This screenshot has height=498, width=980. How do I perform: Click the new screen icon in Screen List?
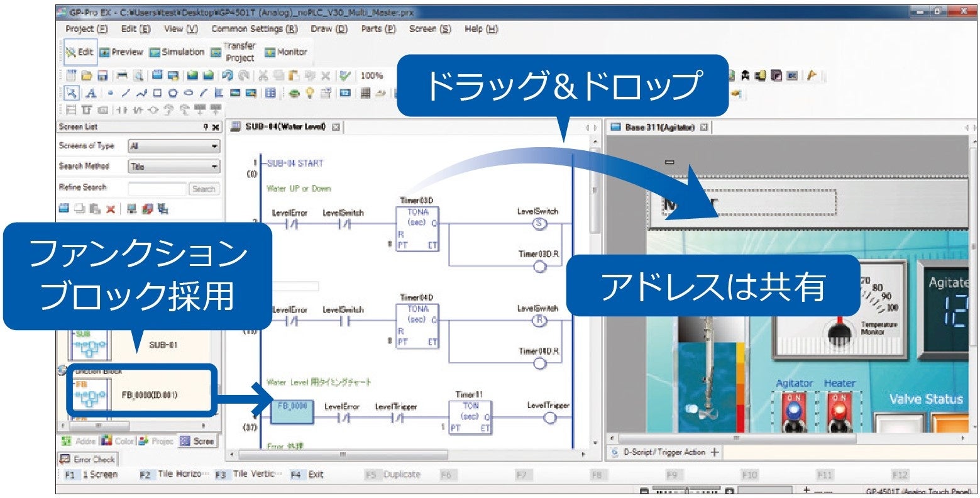pos(64,209)
